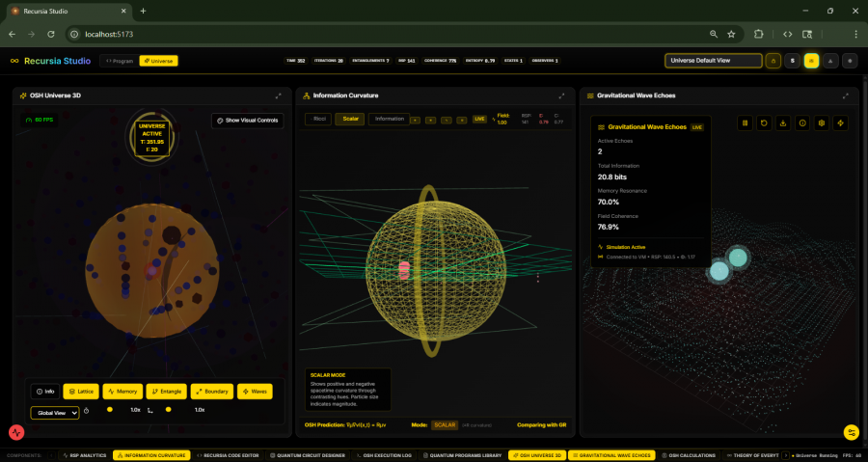This screenshot has width=868, height=462.
Task: Click the info icon in Gravitational Wave Echoes
Action: click(x=802, y=123)
